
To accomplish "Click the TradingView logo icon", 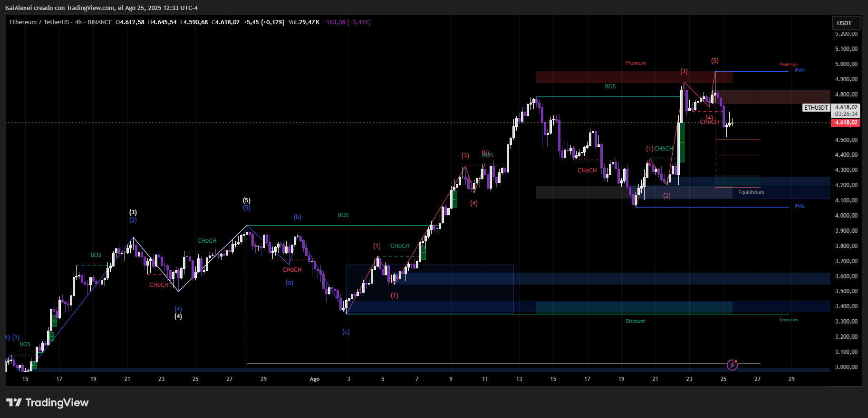I will pos(14,403).
